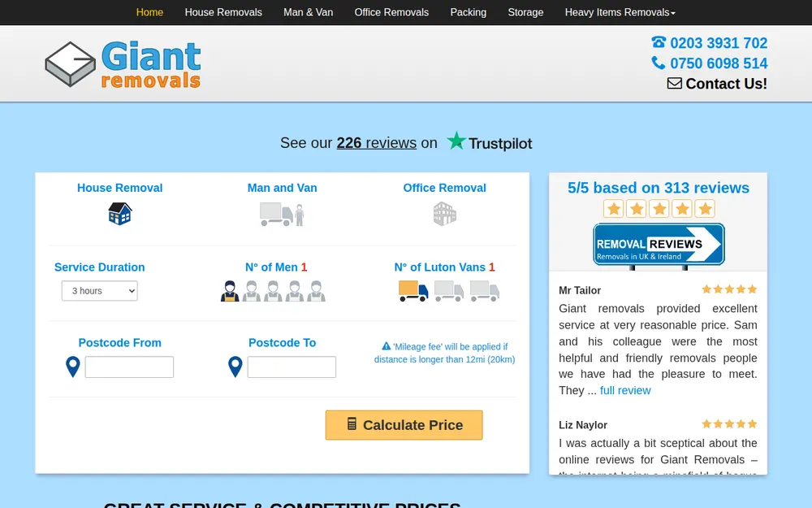Click the fifth large rating star

click(705, 209)
